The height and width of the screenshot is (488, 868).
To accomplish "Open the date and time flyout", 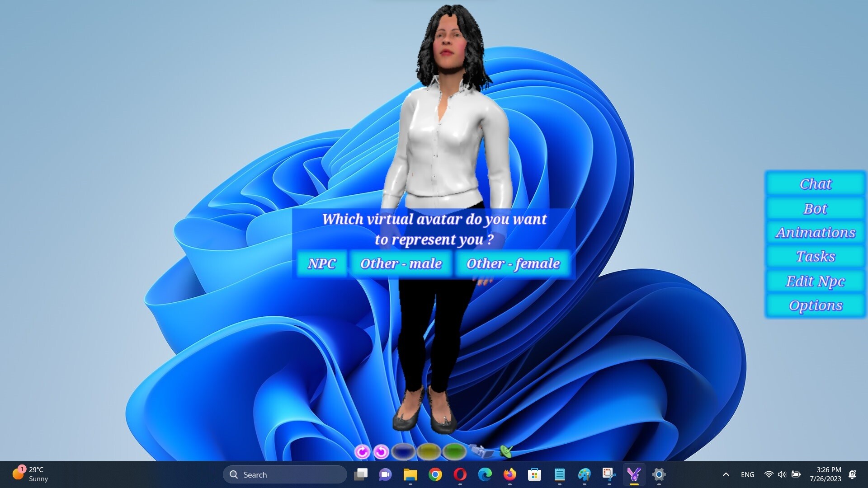I will (830, 474).
